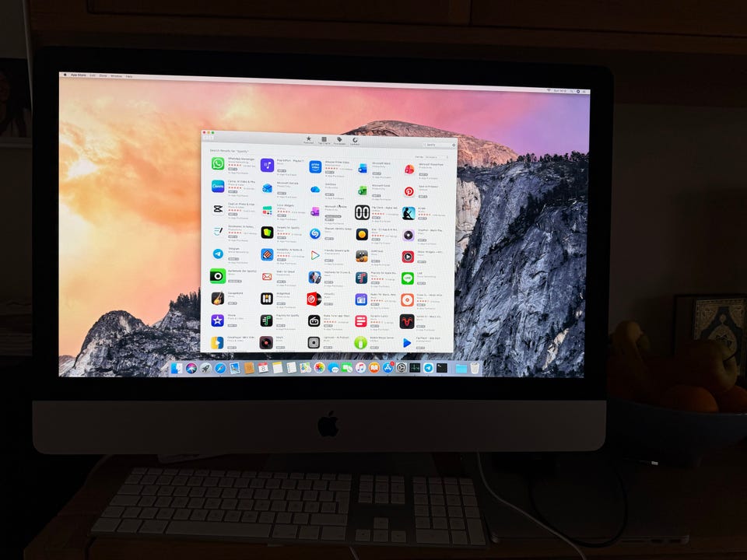Open the Kindle app icon

coord(409,213)
